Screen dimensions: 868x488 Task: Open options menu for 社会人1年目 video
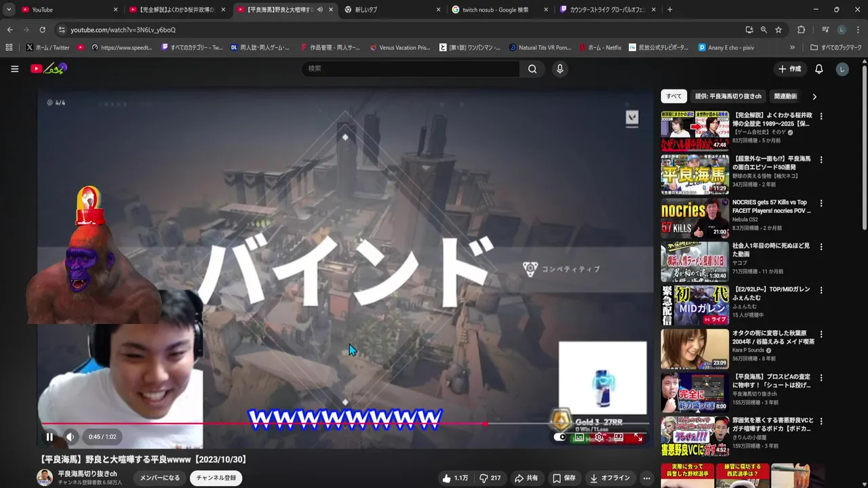[821, 247]
